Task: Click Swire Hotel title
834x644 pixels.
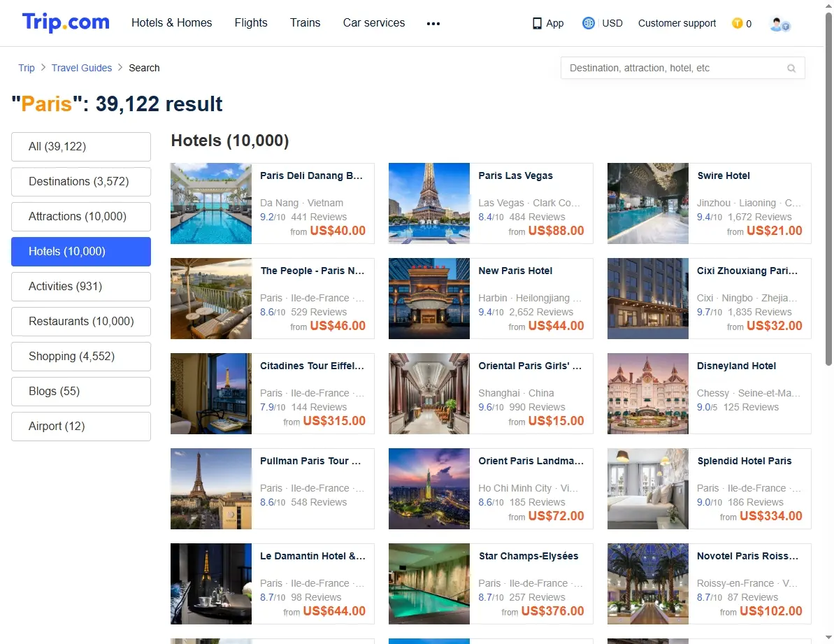Action: click(724, 176)
